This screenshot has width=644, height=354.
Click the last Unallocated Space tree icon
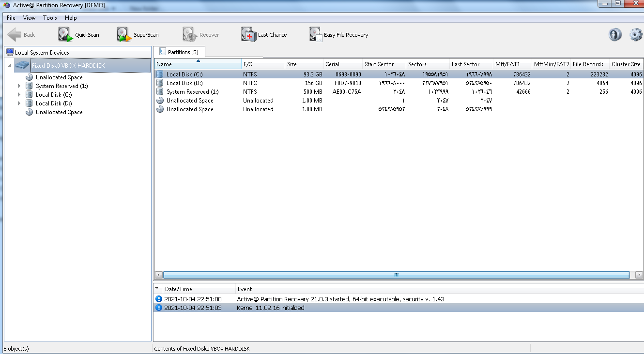point(30,112)
